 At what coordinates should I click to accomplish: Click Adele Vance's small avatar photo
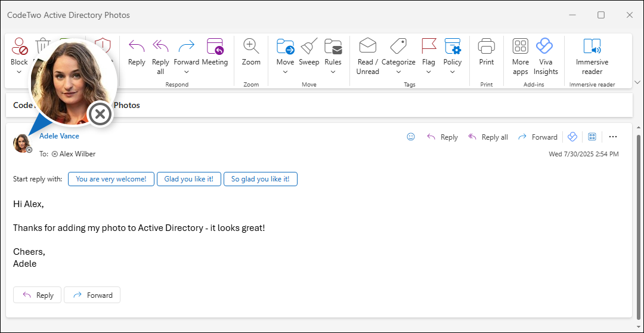click(21, 143)
